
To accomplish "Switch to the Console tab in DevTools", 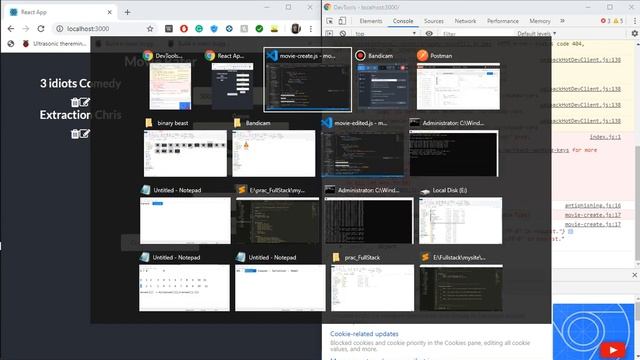I will [403, 21].
